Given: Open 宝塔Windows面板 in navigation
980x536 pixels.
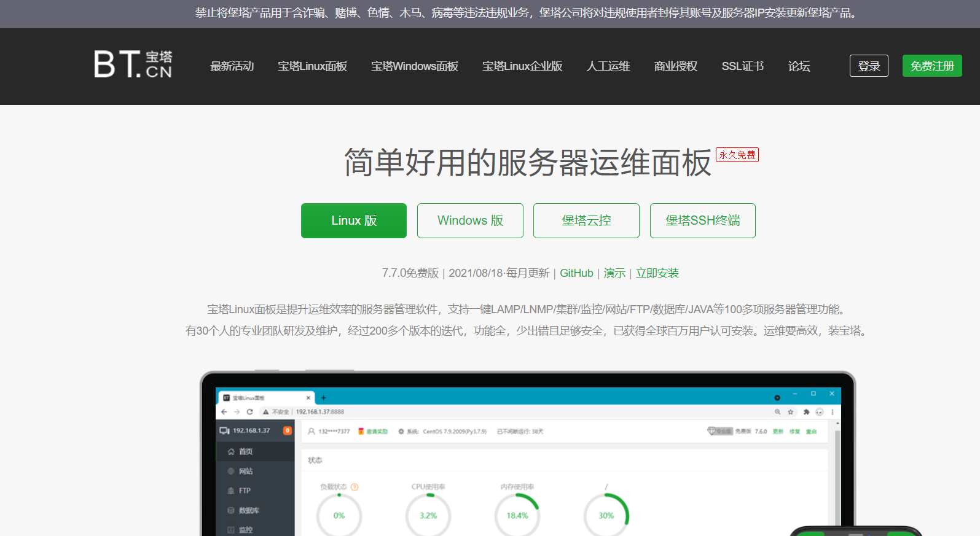Looking at the screenshot, I should click(415, 66).
